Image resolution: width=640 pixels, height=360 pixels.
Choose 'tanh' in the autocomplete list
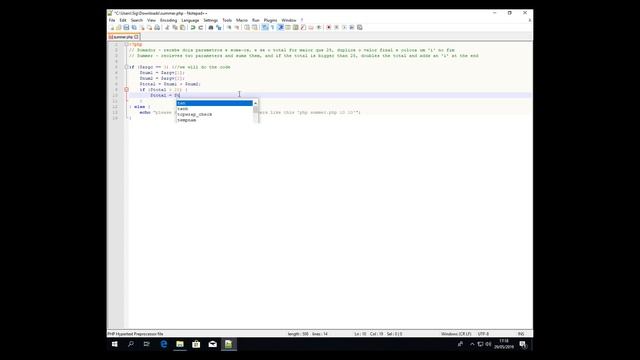[214, 109]
